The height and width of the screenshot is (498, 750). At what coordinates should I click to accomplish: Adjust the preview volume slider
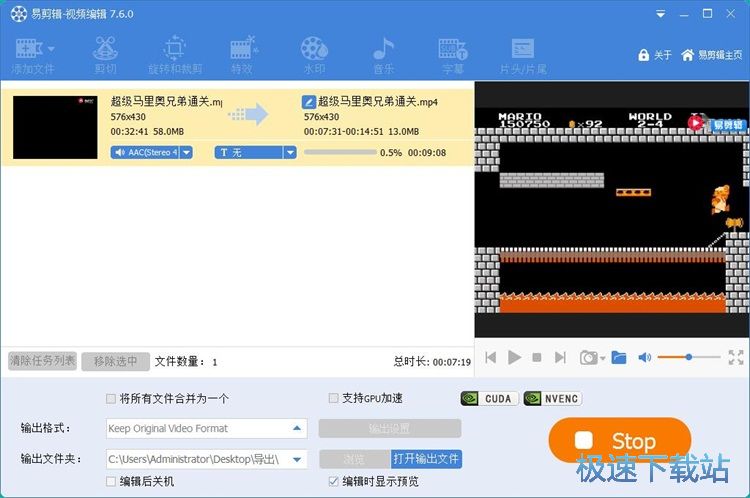(x=689, y=357)
